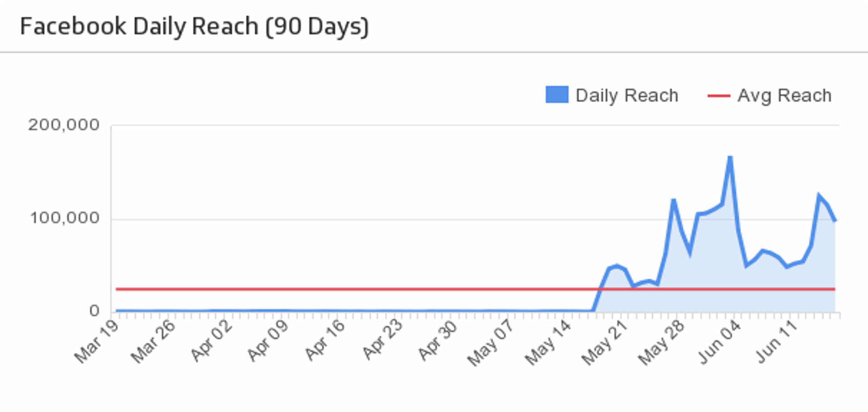The width and height of the screenshot is (868, 412).
Task: Select the Jun 11 date label
Action: 776,342
